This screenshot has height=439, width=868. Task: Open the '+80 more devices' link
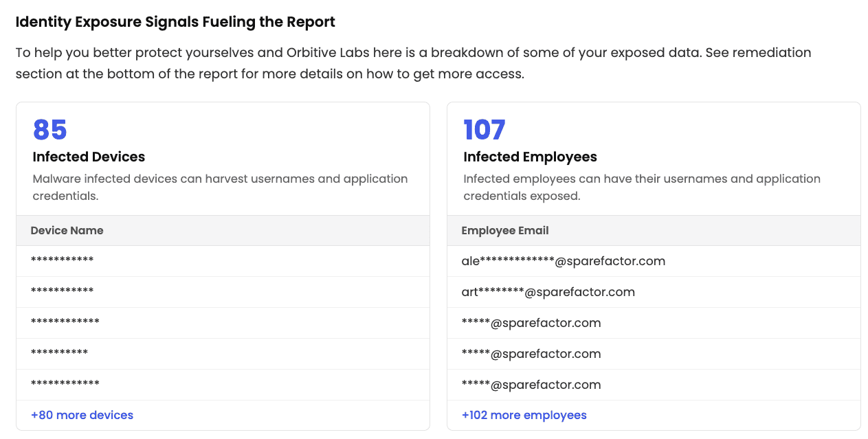[x=82, y=415]
